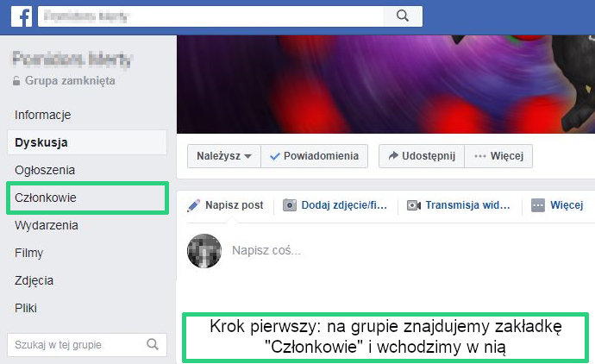Screen dimensions: 595x364
Task: Open the Informacje section
Action: (42, 115)
